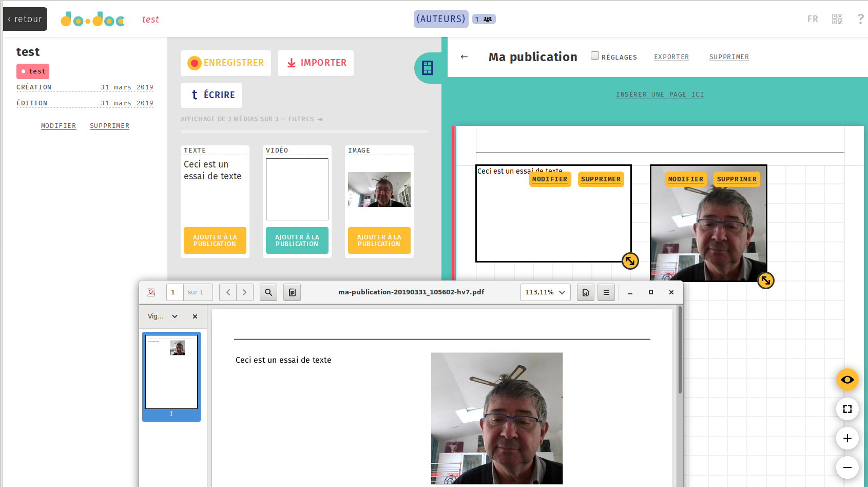Screen dimensions: 868x487
Task: Click the text block resize handle
Action: pos(630,261)
